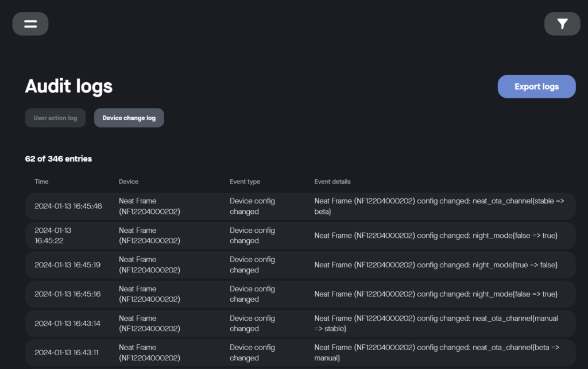Image resolution: width=588 pixels, height=369 pixels.
Task: Select the 2024-01-13 16:43:14 timestamp
Action: (x=68, y=324)
